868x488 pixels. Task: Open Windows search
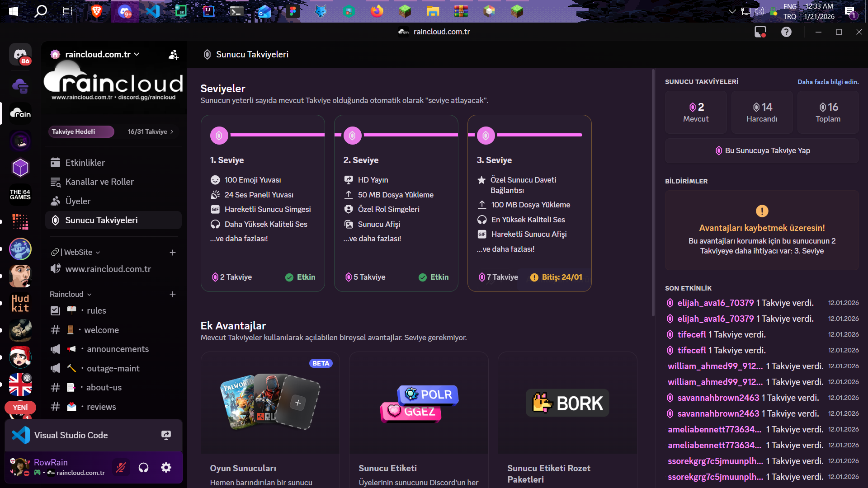(41, 11)
